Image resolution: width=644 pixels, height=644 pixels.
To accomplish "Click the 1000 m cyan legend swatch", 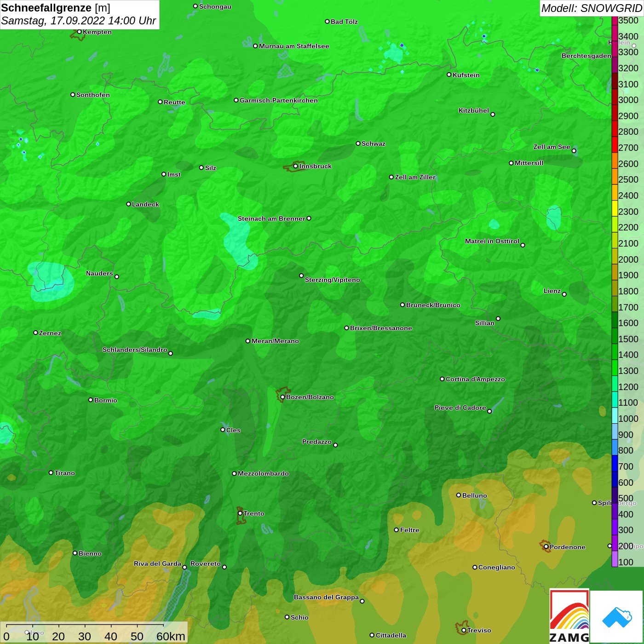I will (x=615, y=415).
